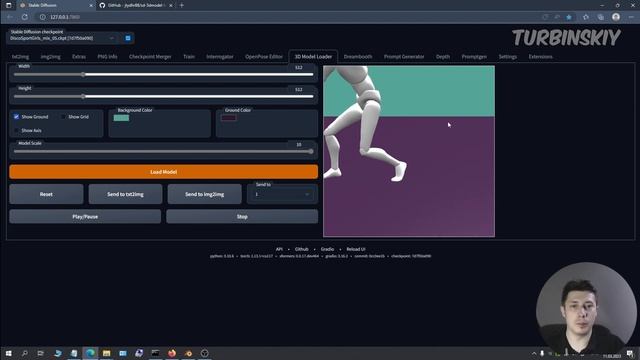
Task: Click Send to txt2img button
Action: point(125,194)
